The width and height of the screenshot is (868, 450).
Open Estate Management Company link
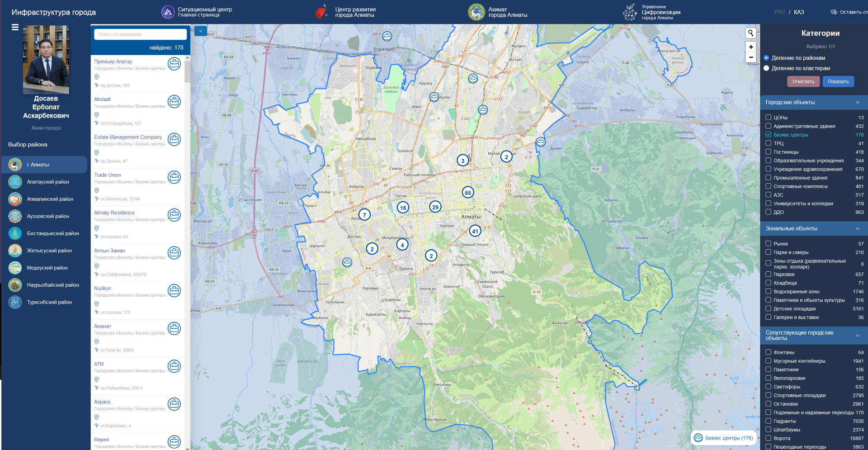(x=128, y=137)
